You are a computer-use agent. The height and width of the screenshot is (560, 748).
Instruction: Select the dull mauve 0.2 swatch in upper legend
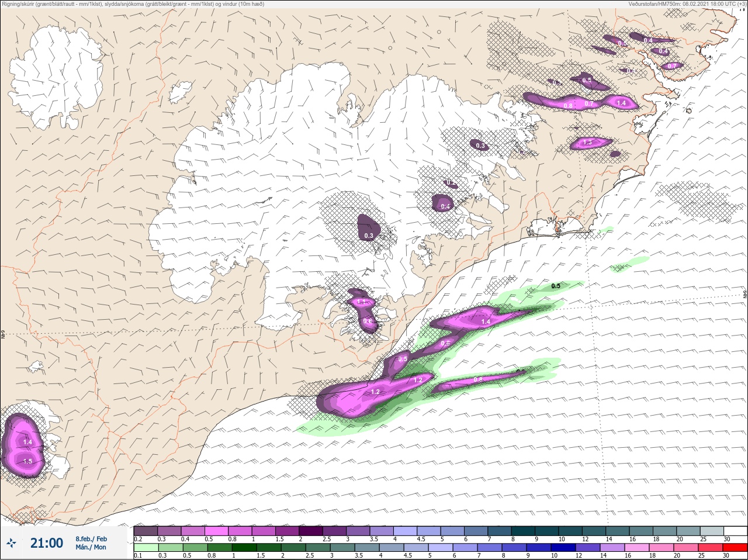click(146, 531)
